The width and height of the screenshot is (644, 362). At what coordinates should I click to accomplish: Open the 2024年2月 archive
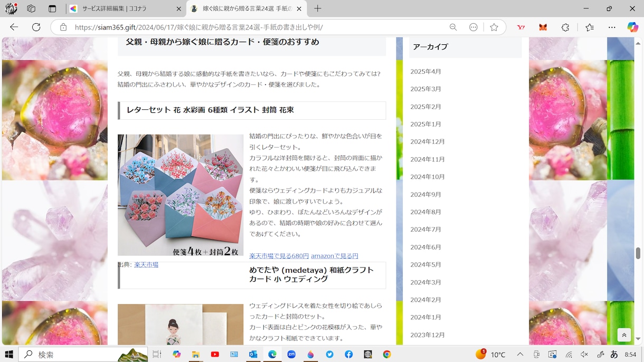(x=425, y=300)
